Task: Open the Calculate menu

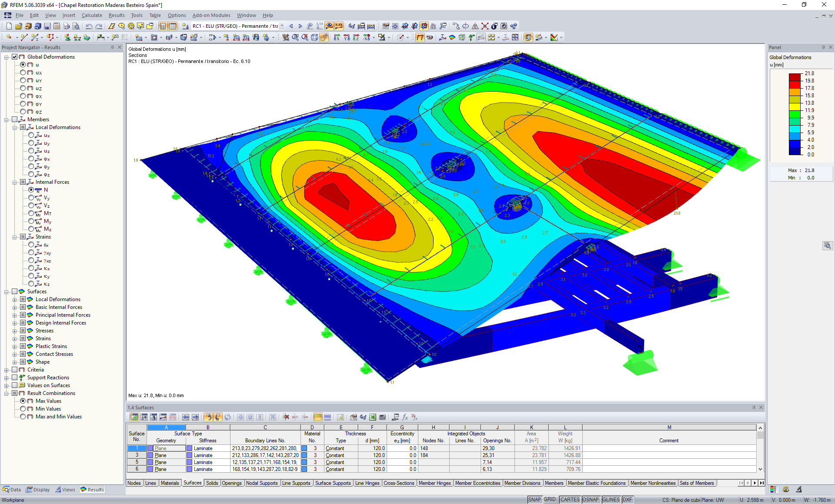Action: [92, 15]
